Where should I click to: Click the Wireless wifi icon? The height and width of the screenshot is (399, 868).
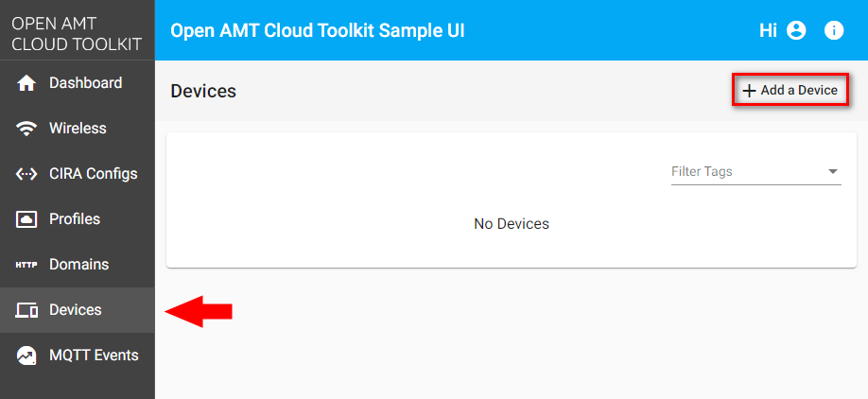pyautogui.click(x=27, y=129)
